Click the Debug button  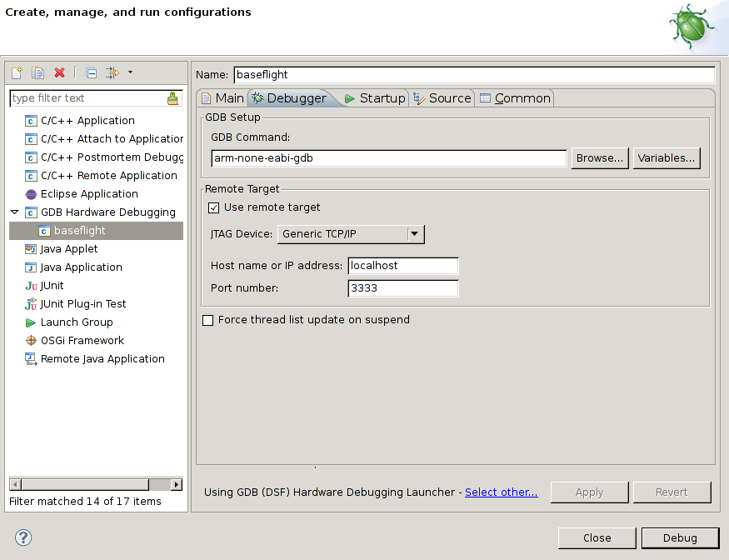point(680,538)
